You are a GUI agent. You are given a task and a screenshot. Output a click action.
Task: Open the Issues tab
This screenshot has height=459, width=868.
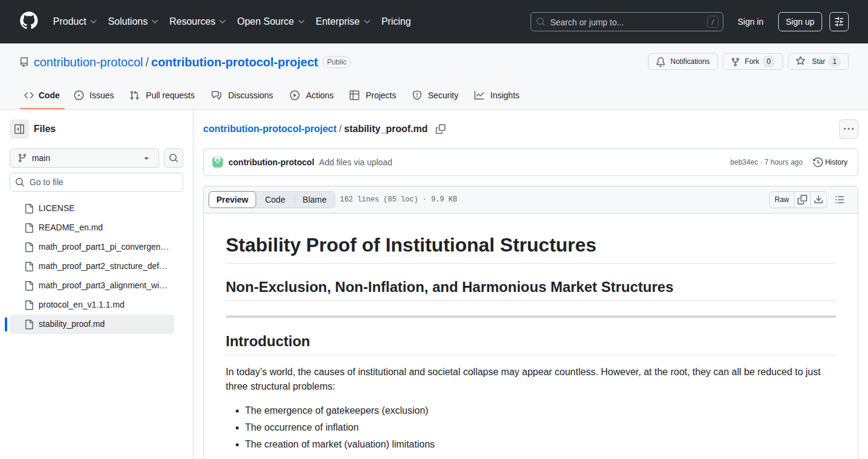94,95
